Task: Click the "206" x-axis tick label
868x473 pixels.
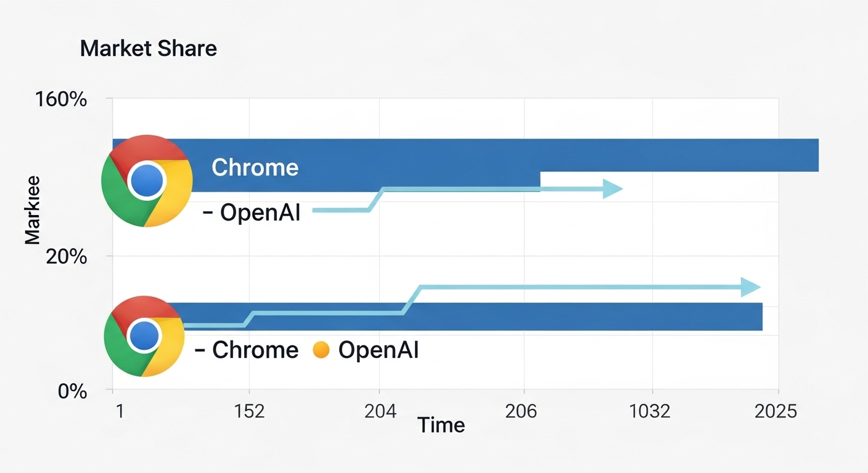Action: click(521, 411)
